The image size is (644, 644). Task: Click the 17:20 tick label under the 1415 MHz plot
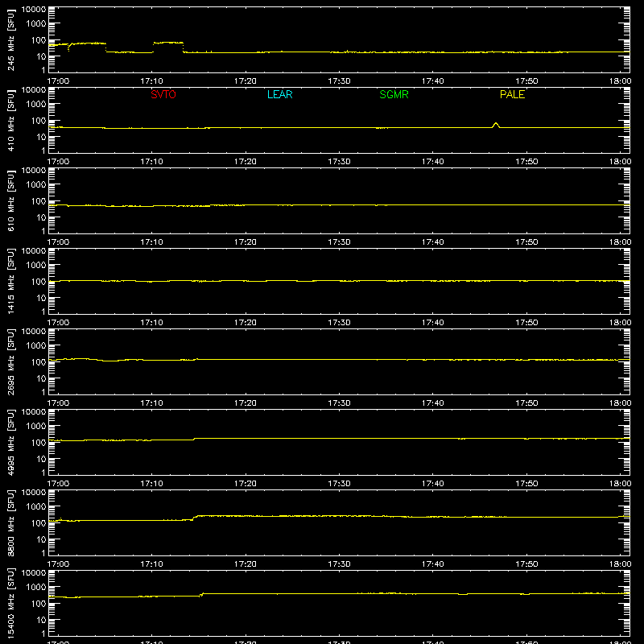coord(246,323)
